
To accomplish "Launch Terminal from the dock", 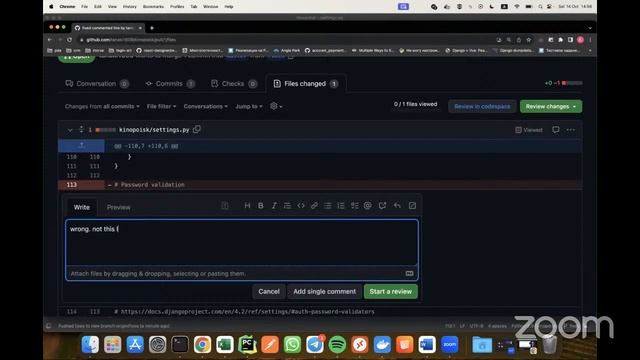I will click(x=180, y=345).
